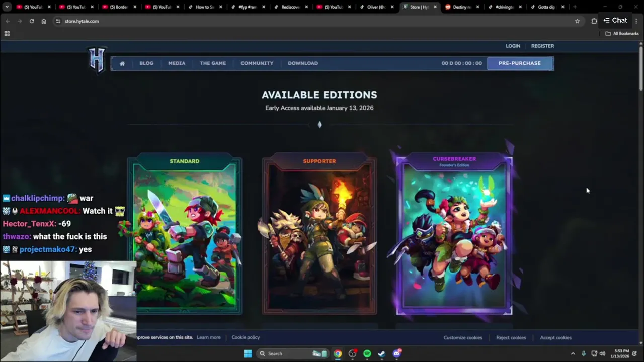The width and height of the screenshot is (644, 362).
Task: Switch to the Border tab
Action: pyautogui.click(x=118, y=7)
